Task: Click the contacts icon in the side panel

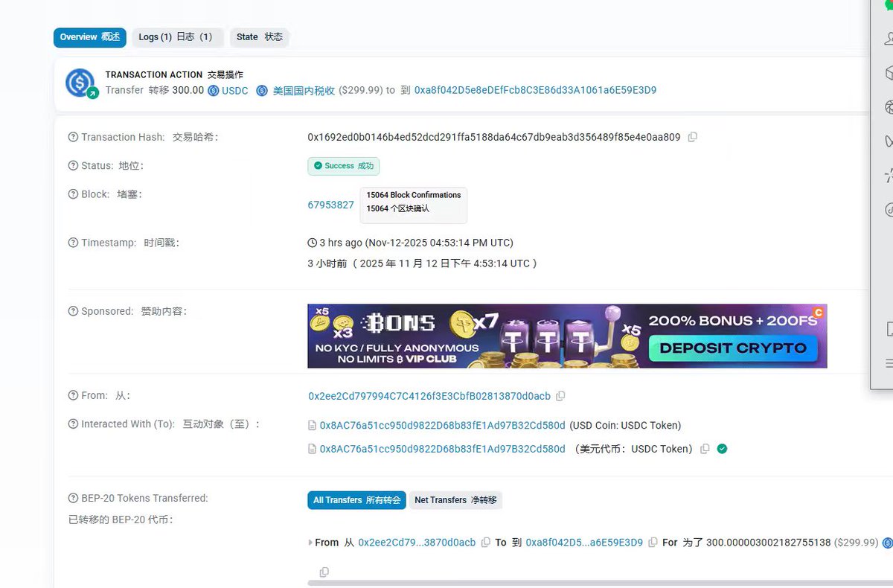Action: point(889,40)
